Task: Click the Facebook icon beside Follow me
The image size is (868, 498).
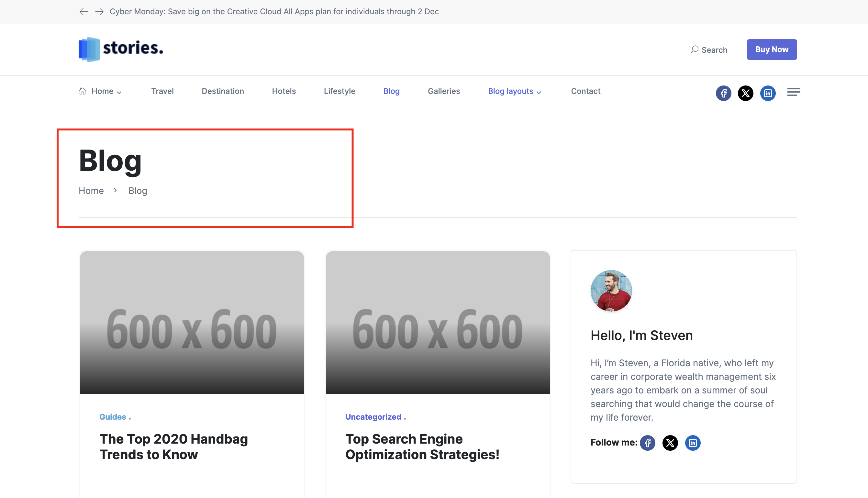Action: 648,443
